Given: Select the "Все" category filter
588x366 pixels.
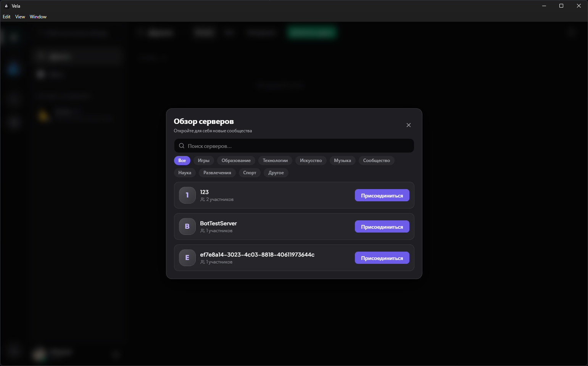Looking at the screenshot, I should pyautogui.click(x=182, y=161).
